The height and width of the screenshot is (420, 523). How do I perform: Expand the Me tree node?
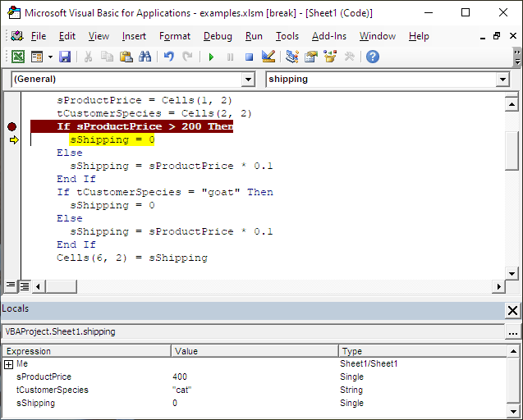tap(9, 364)
